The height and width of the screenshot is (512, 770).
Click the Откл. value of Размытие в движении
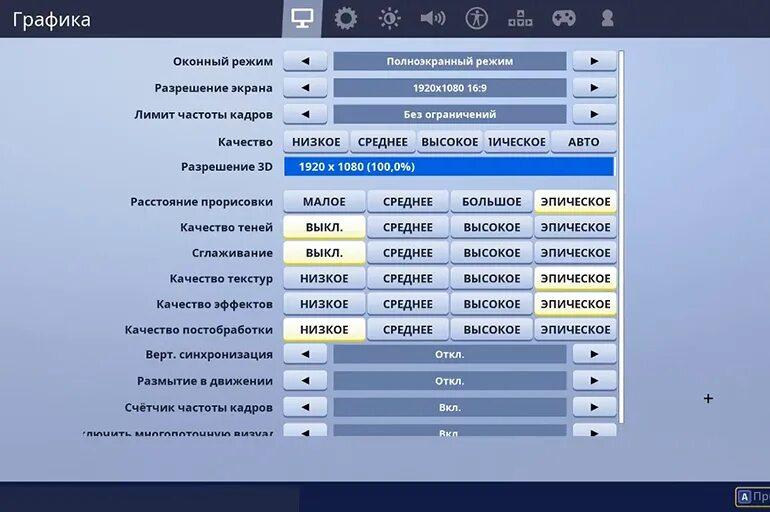tap(450, 380)
